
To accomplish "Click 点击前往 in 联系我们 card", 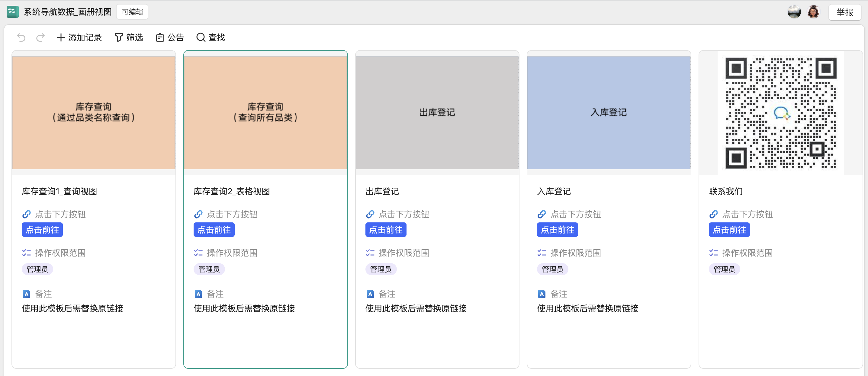I will 729,230.
